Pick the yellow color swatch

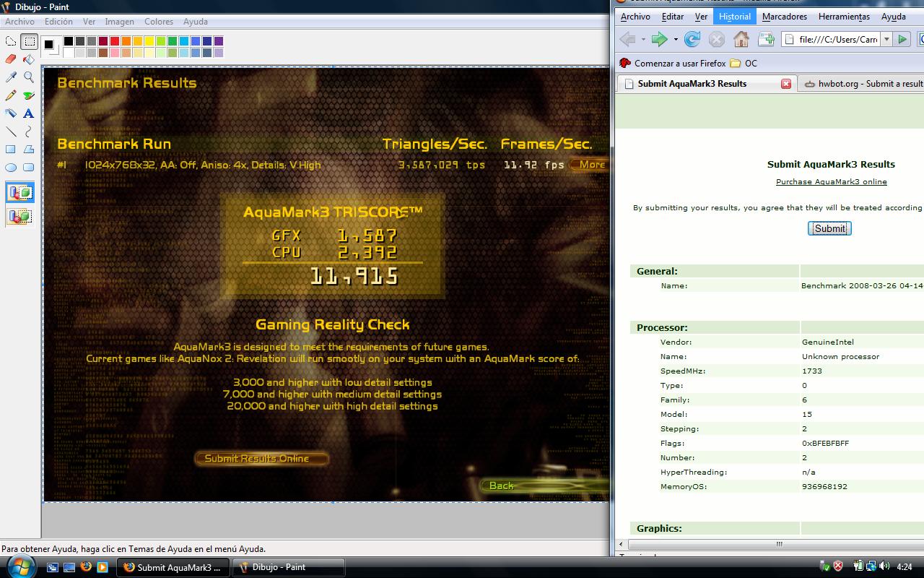[149, 41]
